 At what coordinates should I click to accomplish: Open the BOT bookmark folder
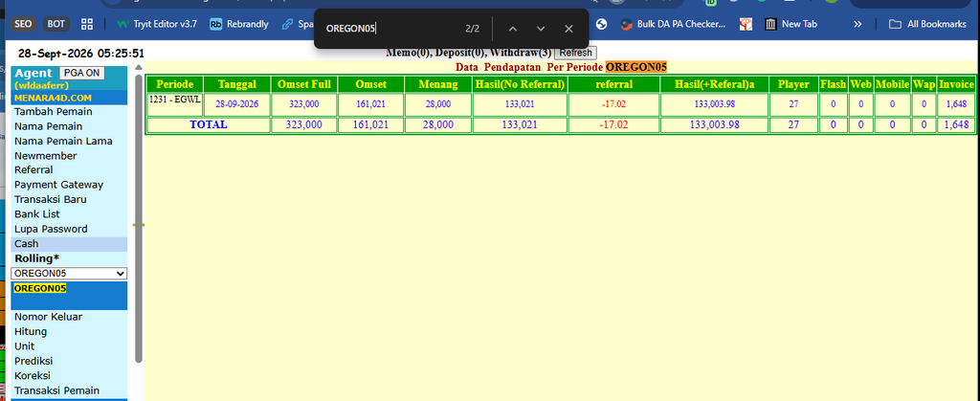click(x=56, y=24)
